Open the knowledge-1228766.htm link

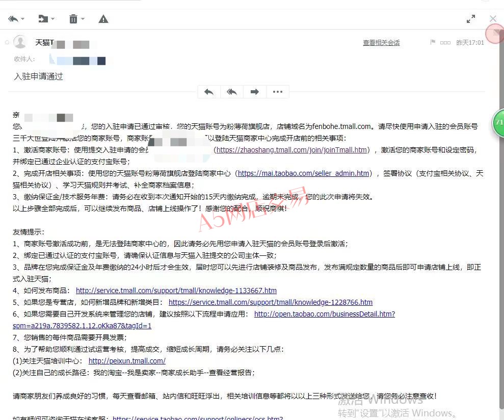tap(271, 302)
